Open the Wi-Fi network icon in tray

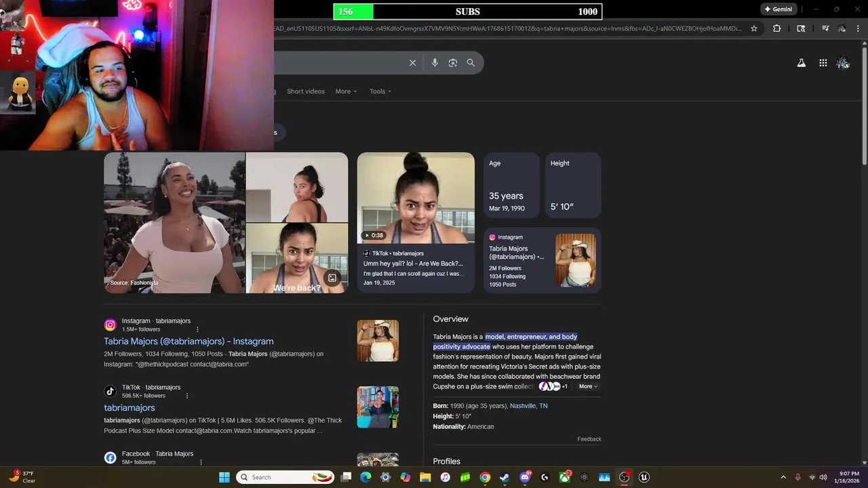pos(812,477)
